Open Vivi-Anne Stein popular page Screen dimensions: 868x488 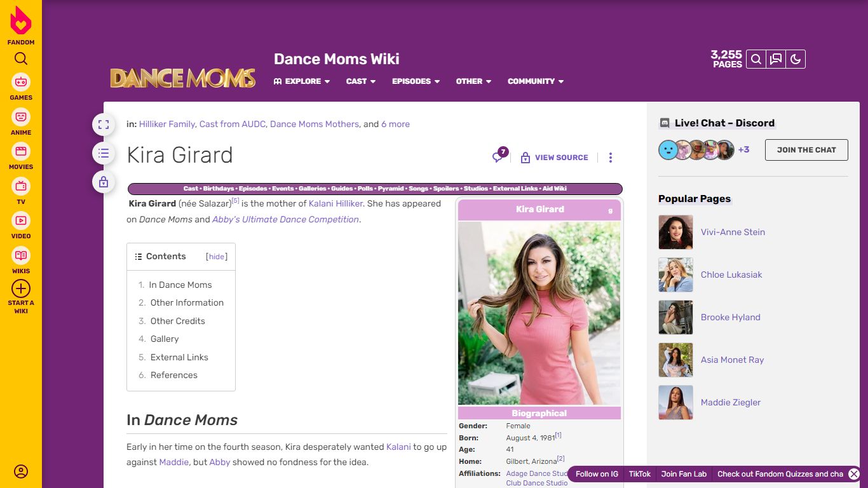[x=733, y=233]
